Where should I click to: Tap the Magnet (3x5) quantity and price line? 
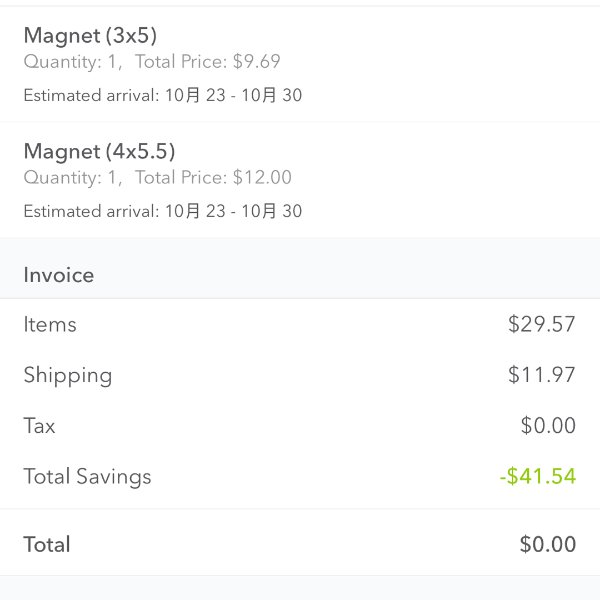[152, 62]
